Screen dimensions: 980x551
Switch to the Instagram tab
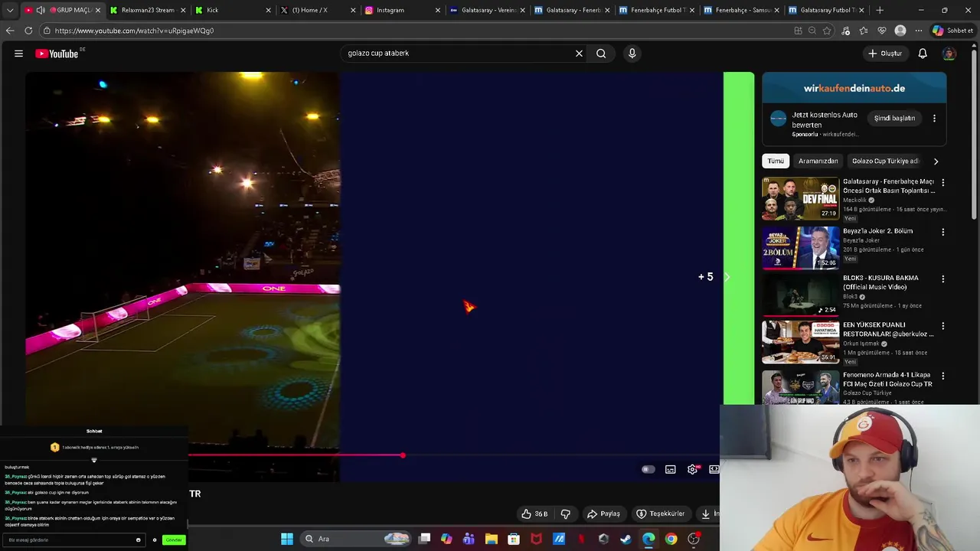[x=400, y=10]
